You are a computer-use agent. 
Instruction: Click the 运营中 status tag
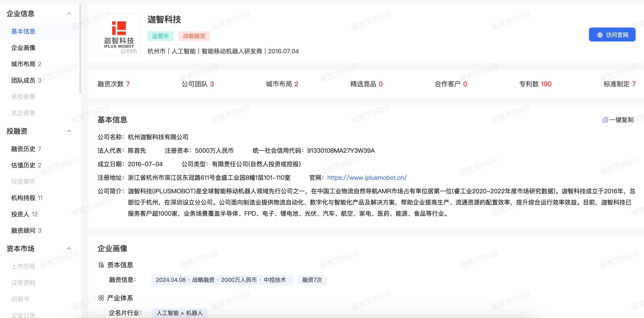[x=160, y=36]
